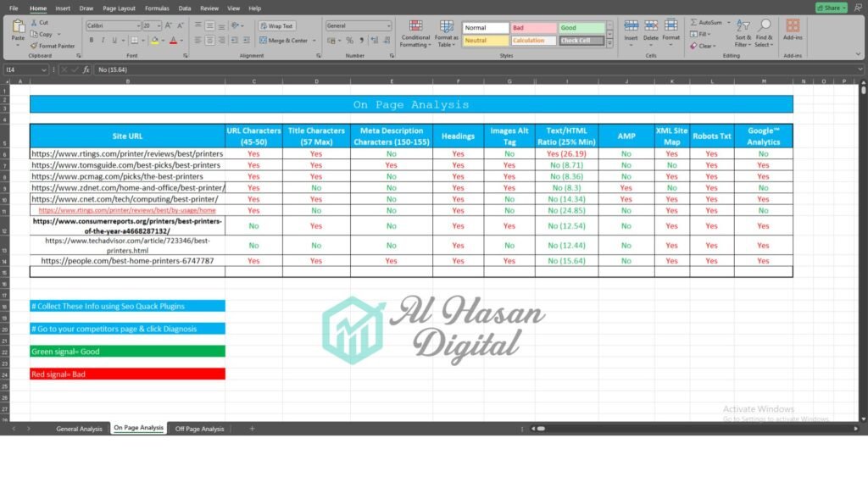Click the Merge & Center button

click(283, 41)
